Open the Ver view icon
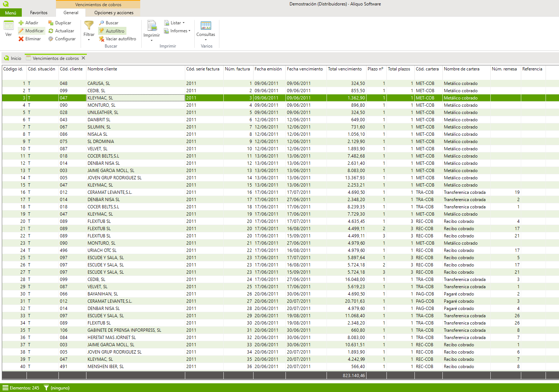 [9, 25]
